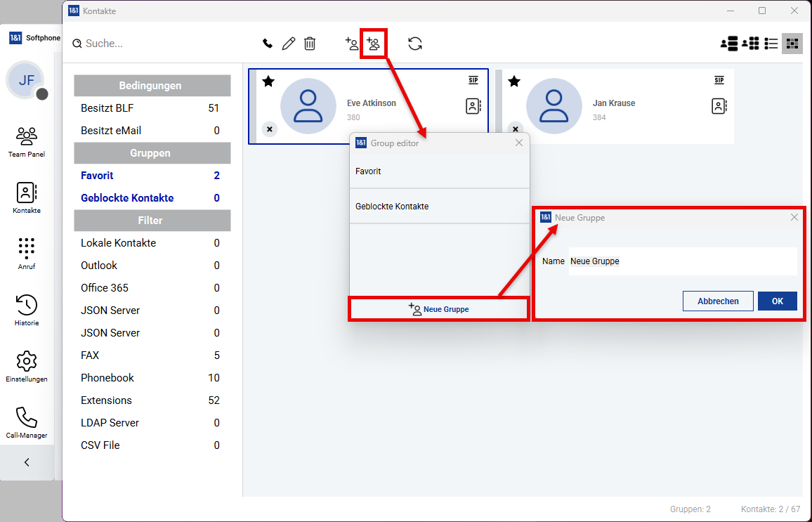The image size is (812, 522).
Task: Switch to the compact list view icon
Action: 771,44
